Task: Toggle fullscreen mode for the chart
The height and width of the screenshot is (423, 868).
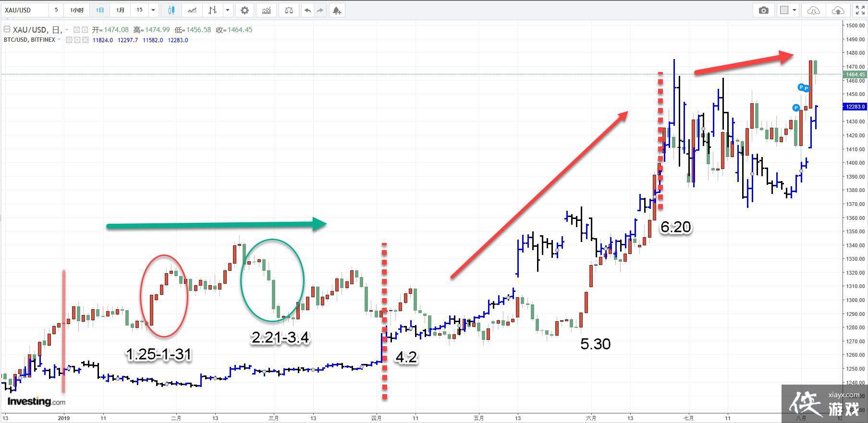Action: pyautogui.click(x=860, y=10)
